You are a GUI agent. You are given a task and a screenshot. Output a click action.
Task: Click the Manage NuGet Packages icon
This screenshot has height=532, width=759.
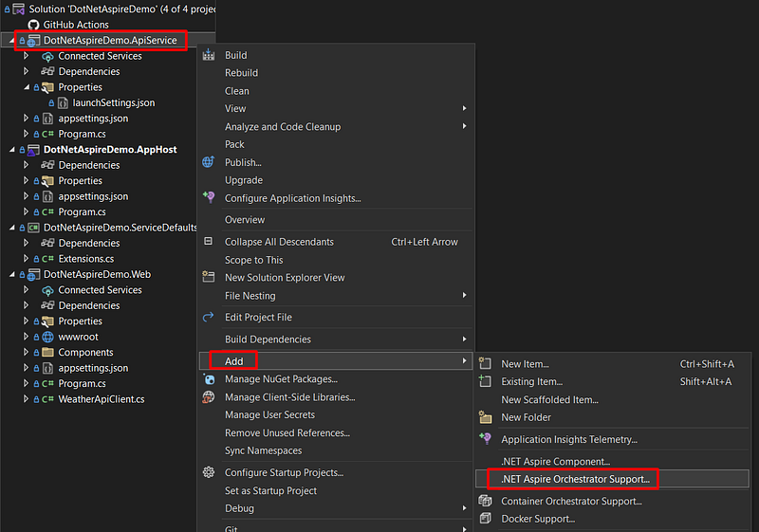click(x=209, y=378)
